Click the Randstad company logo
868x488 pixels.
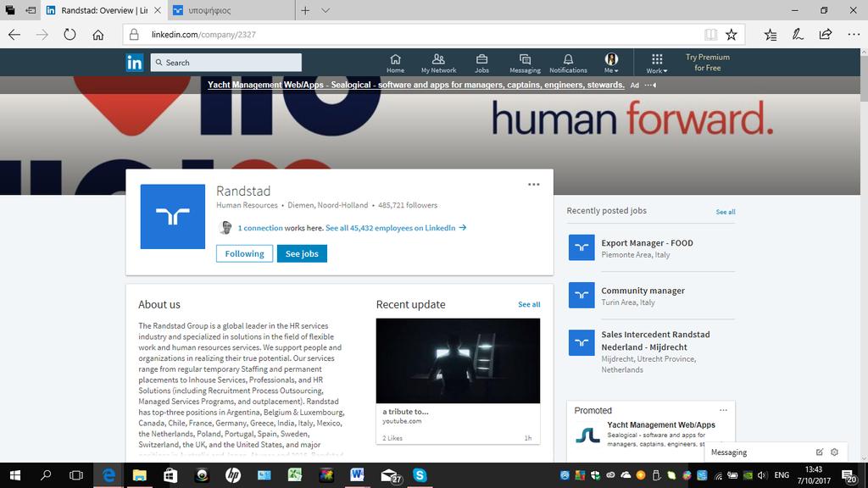point(173,216)
